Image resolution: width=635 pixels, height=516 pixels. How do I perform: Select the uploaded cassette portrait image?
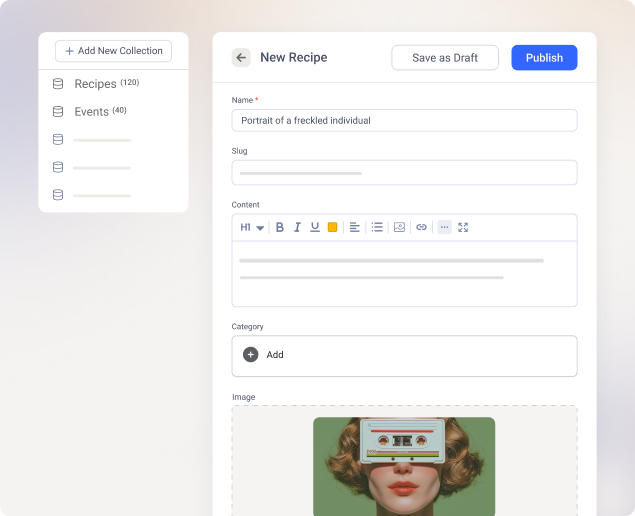point(404,467)
